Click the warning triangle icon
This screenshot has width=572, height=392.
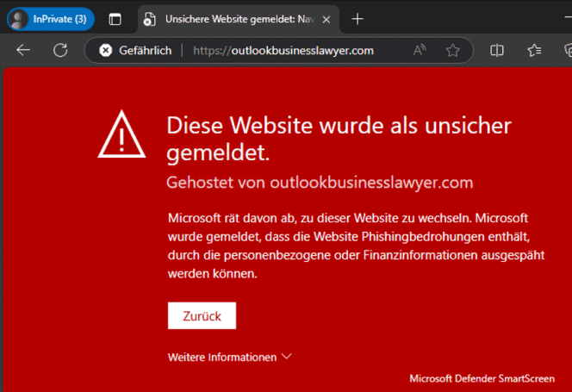pos(121,134)
